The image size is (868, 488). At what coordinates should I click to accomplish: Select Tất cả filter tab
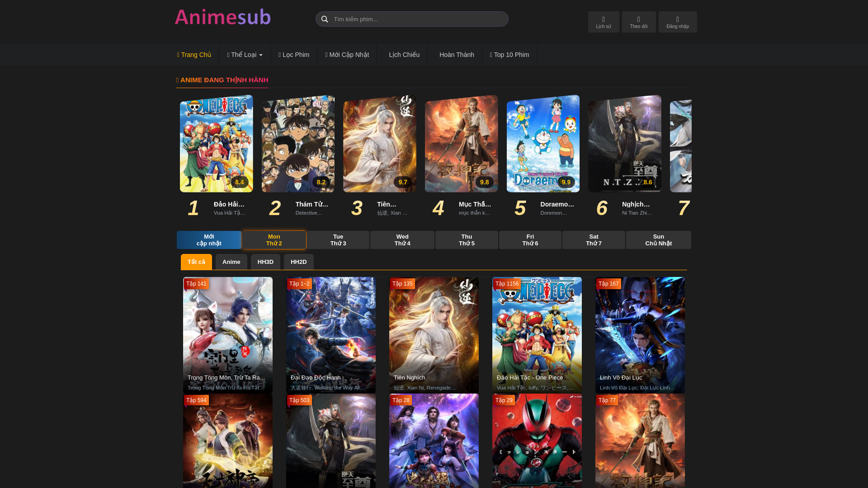pos(196,262)
